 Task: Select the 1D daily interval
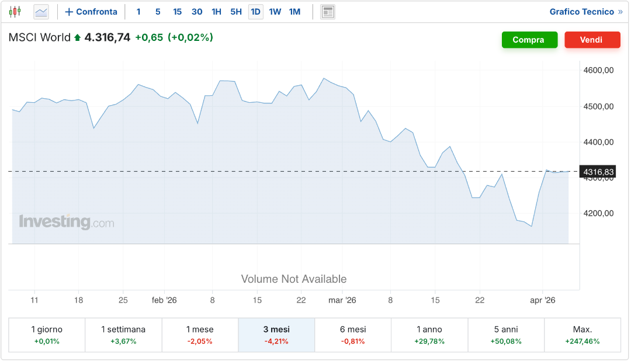[255, 12]
